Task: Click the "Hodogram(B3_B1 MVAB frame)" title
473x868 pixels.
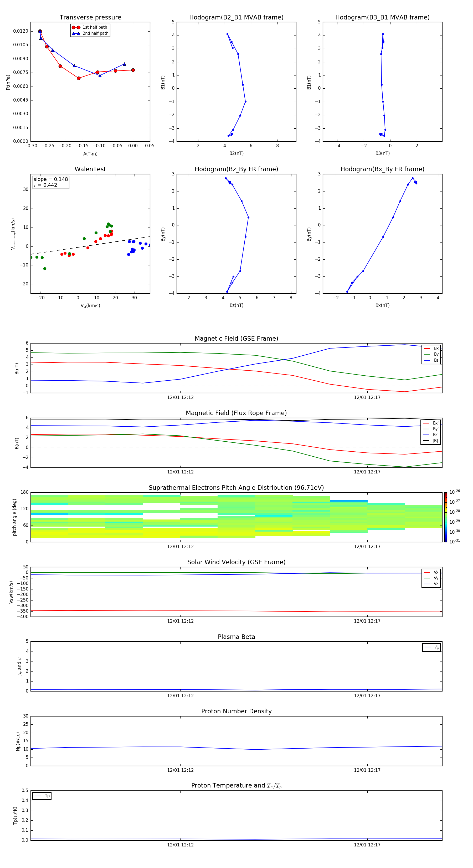Action: coord(382,18)
